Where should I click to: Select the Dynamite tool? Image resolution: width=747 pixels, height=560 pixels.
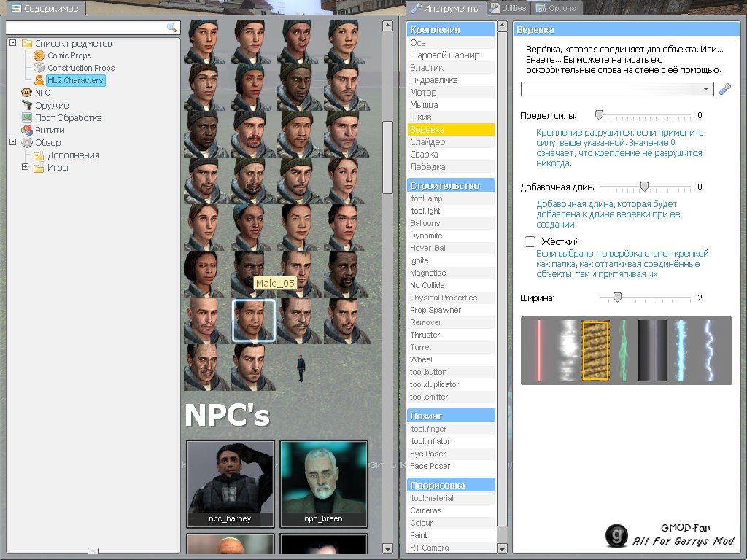click(x=451, y=236)
